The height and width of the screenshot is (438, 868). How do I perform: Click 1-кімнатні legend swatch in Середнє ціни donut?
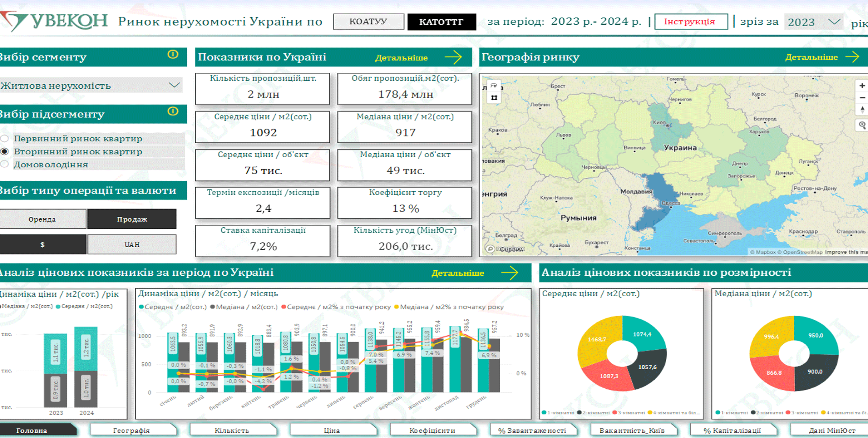pyautogui.click(x=544, y=412)
